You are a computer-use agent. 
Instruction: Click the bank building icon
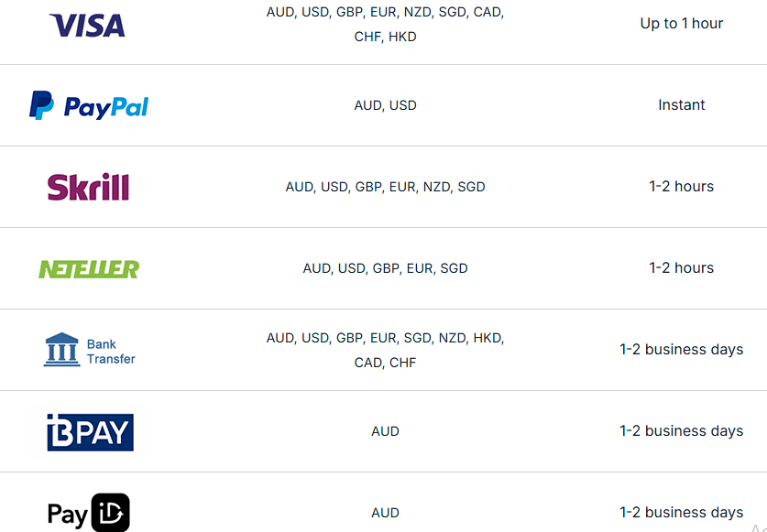coord(61,350)
